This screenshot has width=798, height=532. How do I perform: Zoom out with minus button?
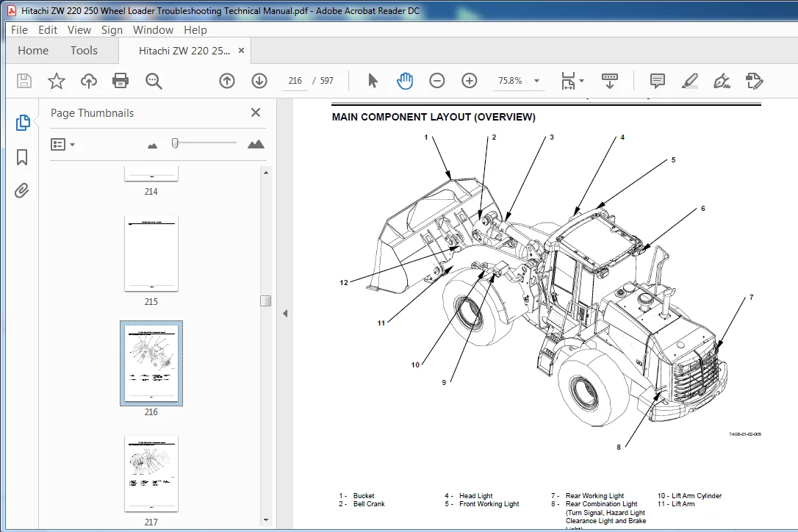tap(437, 81)
